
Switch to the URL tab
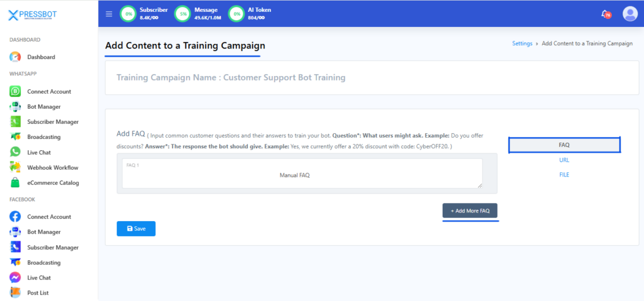564,160
